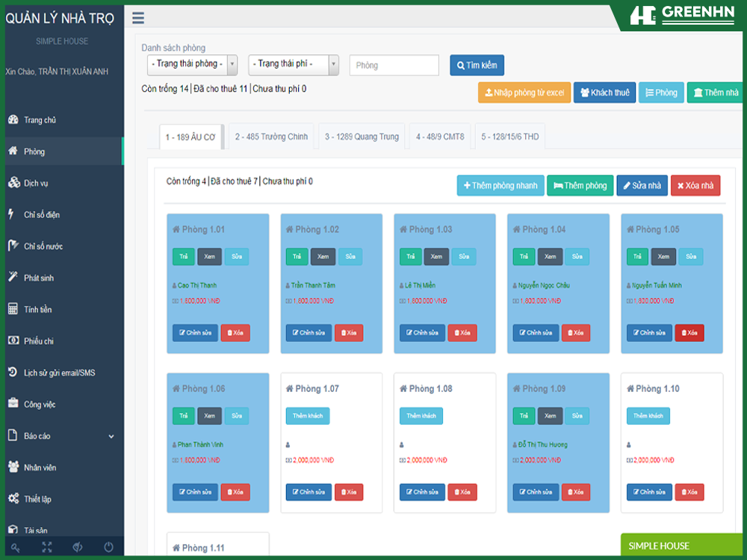Click the Tìm kiếm search button
The height and width of the screenshot is (560, 747).
tap(477, 66)
